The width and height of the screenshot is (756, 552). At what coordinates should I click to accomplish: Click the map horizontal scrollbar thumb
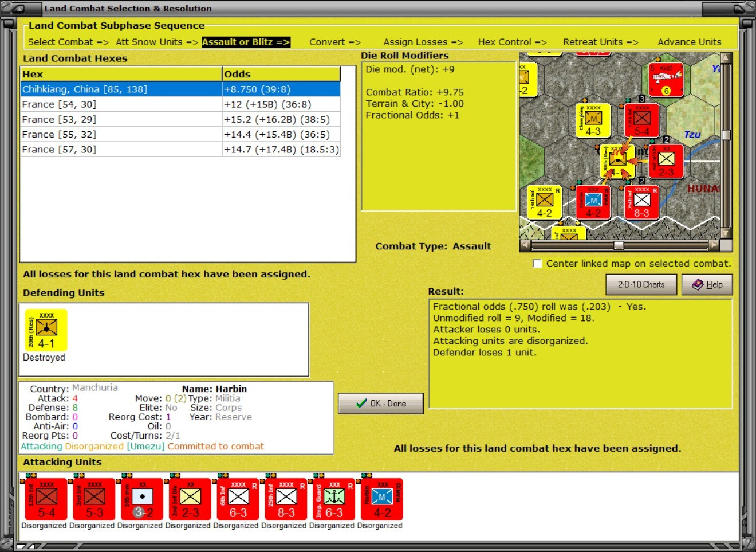(619, 245)
